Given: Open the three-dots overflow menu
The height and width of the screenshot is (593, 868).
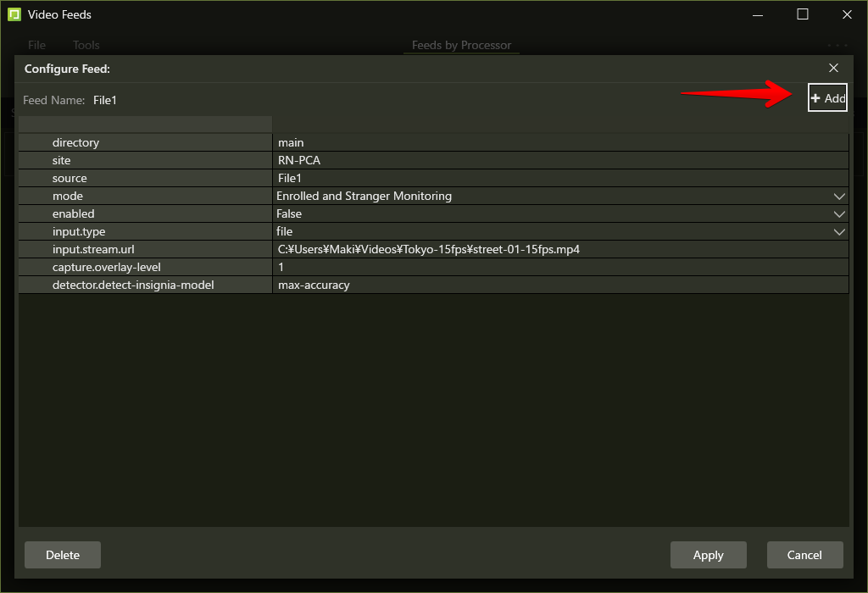Looking at the screenshot, I should coord(837,45).
